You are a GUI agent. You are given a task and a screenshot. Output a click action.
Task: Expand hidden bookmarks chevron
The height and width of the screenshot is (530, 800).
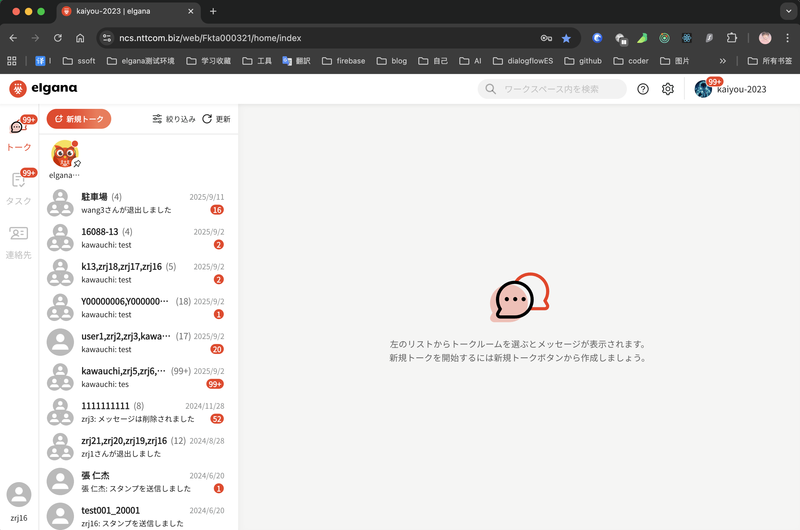[x=723, y=61]
